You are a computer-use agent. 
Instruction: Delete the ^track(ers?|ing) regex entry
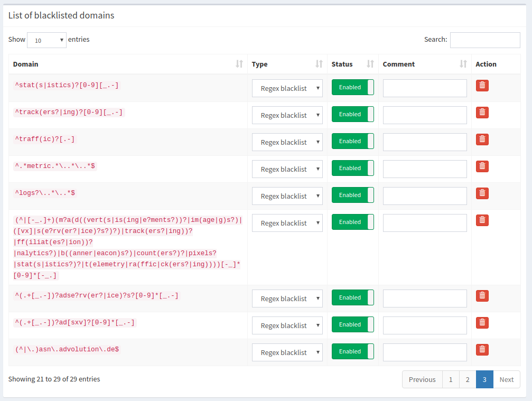coord(482,113)
